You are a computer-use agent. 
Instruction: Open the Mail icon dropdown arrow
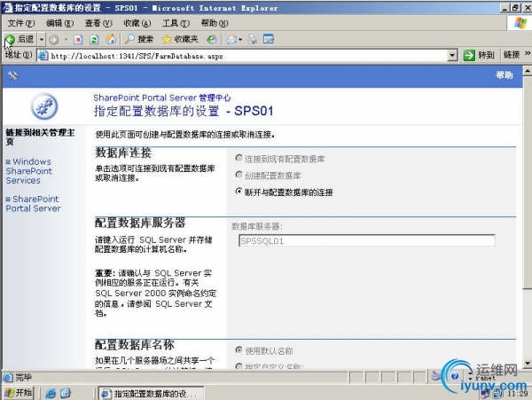(x=240, y=40)
